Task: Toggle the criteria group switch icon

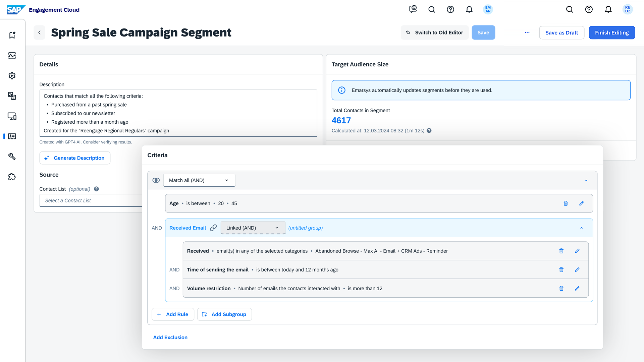Action: point(156,180)
